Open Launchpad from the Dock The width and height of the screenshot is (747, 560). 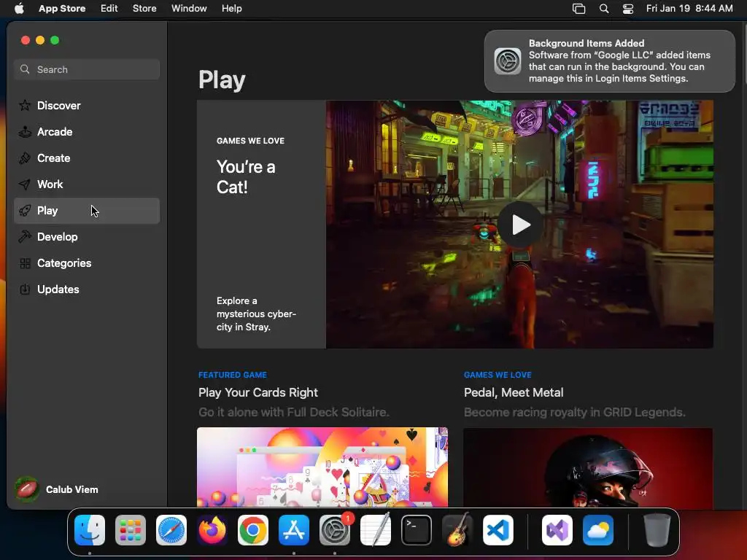point(131,530)
